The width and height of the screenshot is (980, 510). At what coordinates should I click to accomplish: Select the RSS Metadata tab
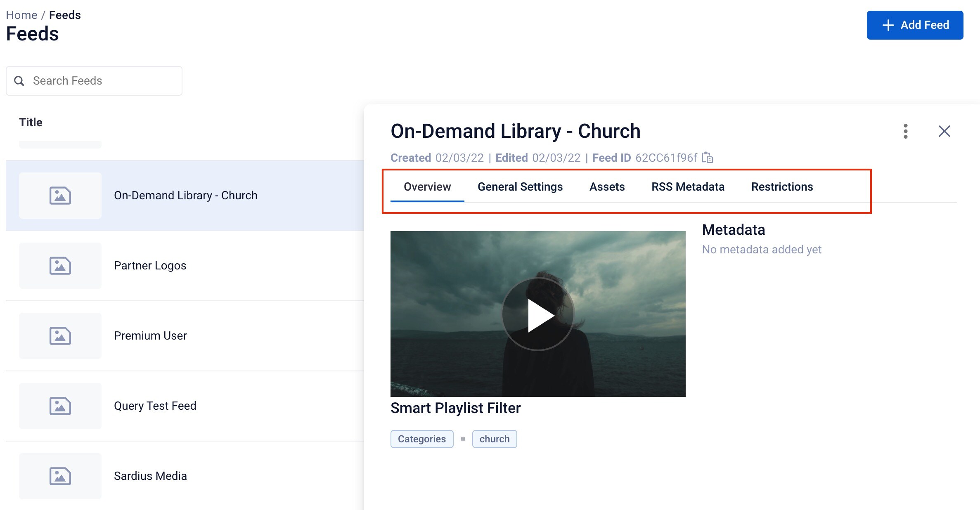[x=688, y=187]
